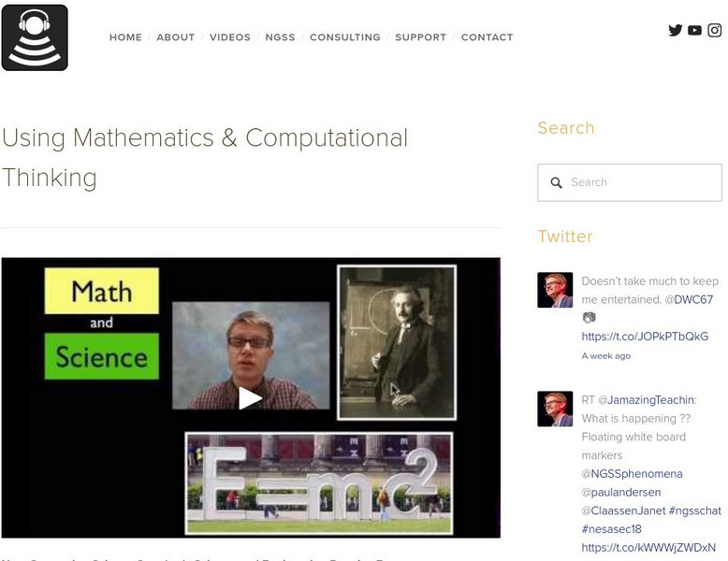
Task: Click avatar next to JamazingTeachin retweet
Action: [x=555, y=409]
